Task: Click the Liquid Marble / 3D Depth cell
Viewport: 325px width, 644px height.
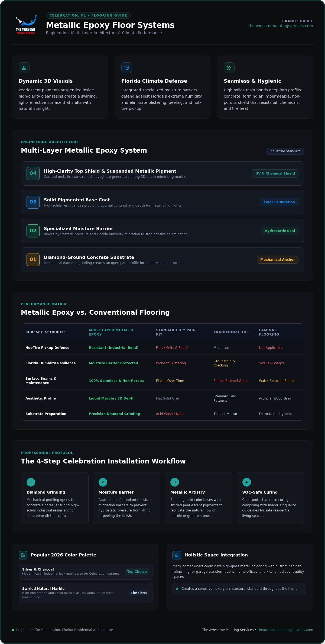Action: 112,398
